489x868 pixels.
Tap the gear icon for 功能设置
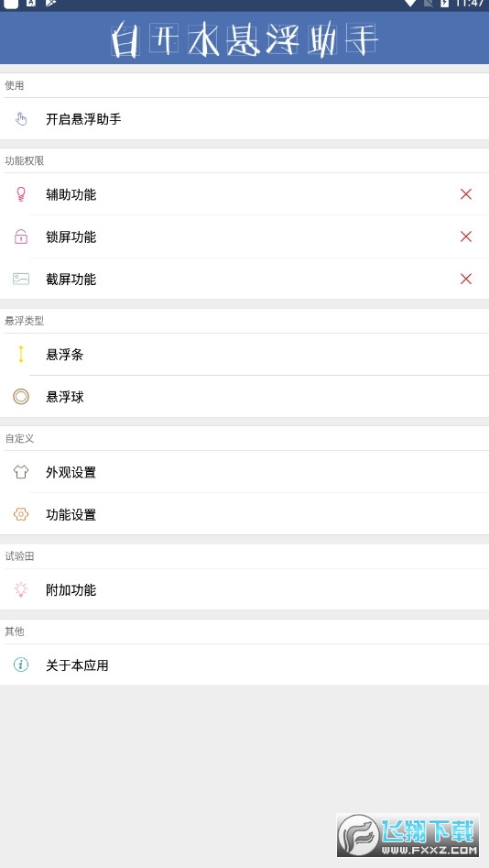(x=21, y=514)
